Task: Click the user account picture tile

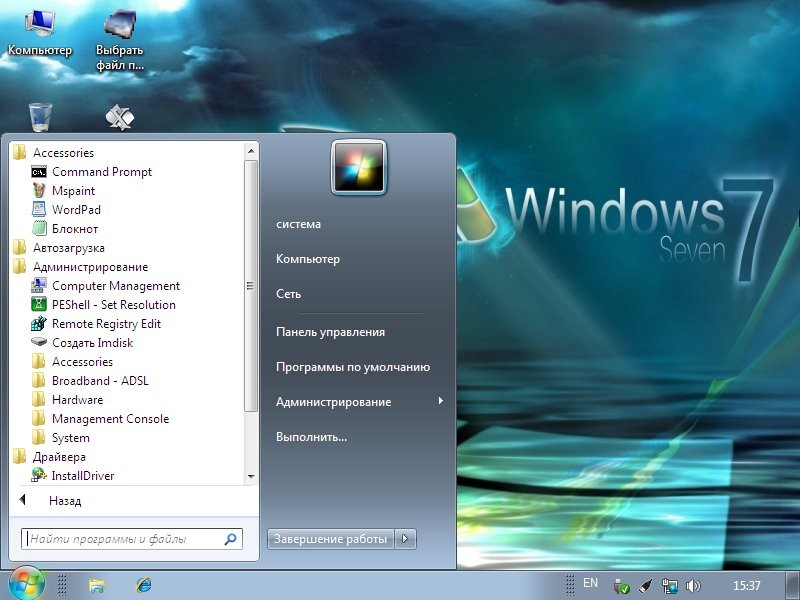Action: click(x=359, y=167)
